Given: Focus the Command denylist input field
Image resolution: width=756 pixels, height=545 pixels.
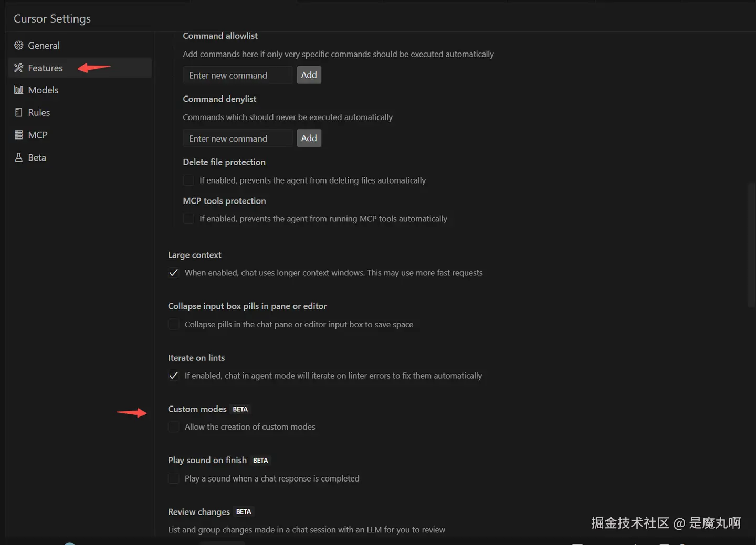Looking at the screenshot, I should coord(238,138).
